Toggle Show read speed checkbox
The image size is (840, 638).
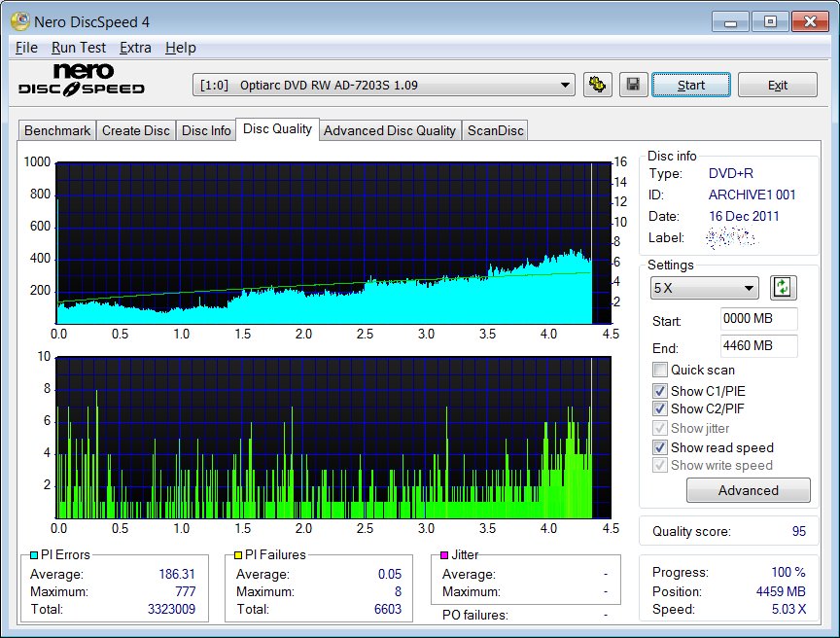coord(659,447)
